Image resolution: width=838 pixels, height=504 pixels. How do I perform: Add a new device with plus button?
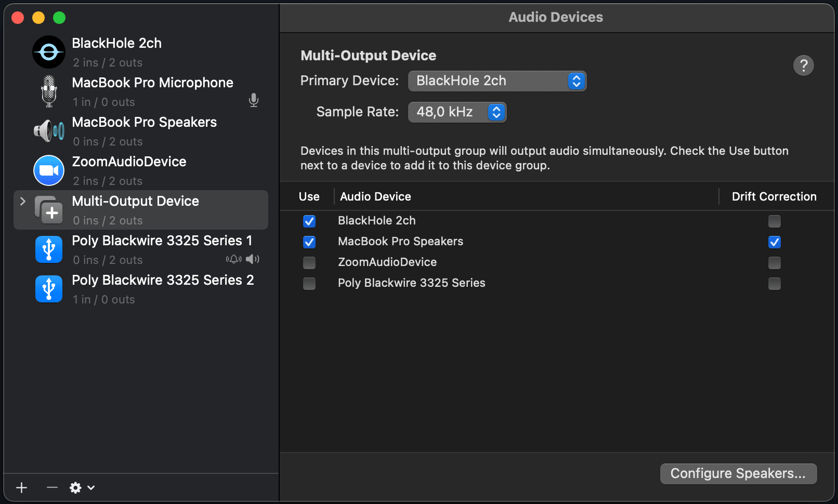coord(22,487)
